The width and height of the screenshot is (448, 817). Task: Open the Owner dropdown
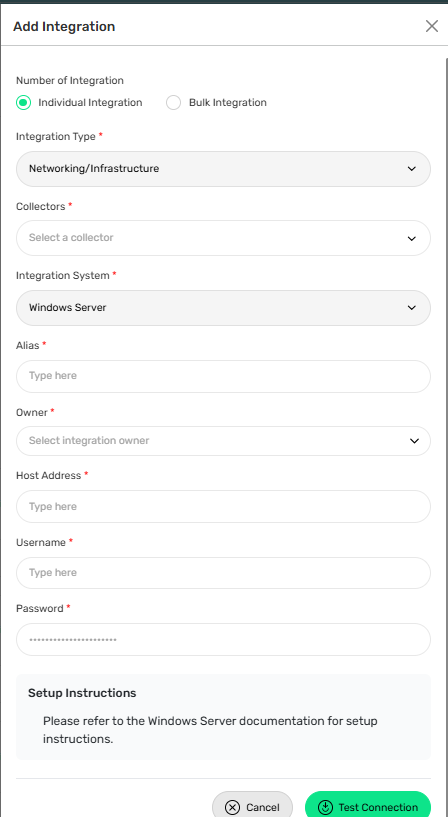click(223, 441)
